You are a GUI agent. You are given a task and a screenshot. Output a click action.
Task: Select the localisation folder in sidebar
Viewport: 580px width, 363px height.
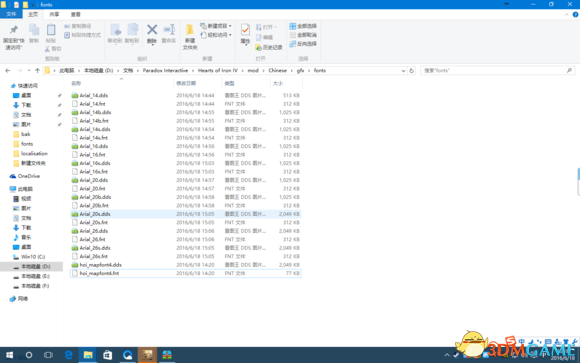[x=34, y=153]
